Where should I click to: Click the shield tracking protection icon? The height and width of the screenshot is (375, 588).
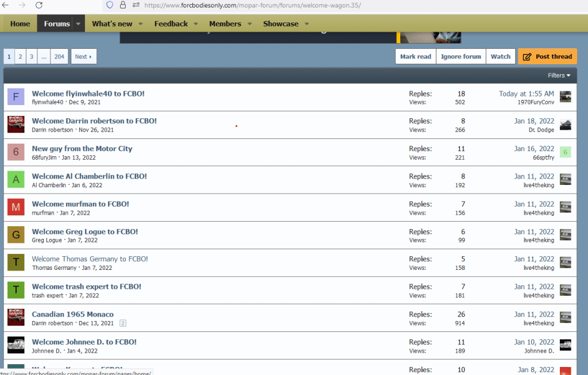(110, 5)
